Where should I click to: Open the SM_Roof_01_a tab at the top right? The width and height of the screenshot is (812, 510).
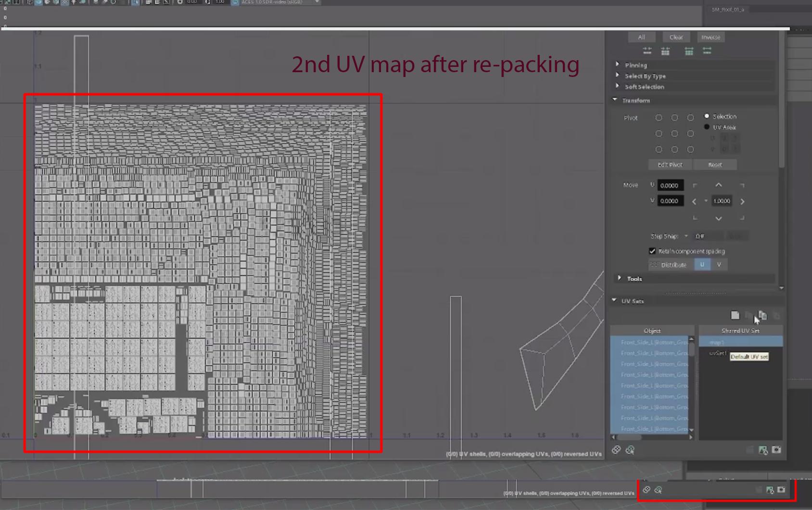[728, 10]
